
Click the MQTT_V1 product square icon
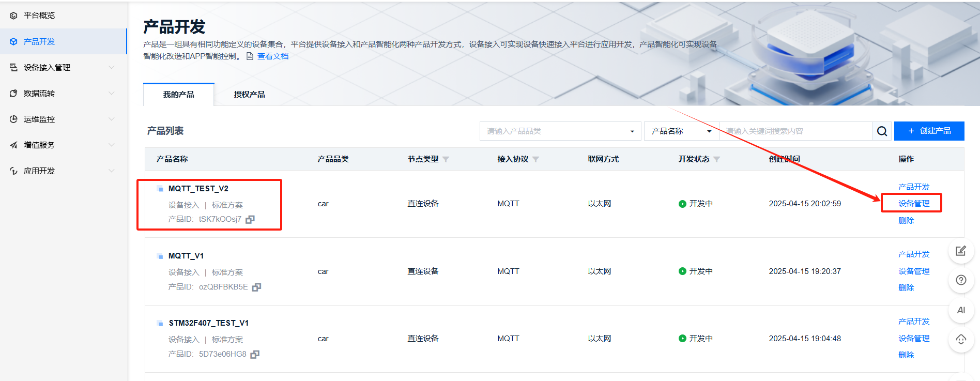(x=160, y=256)
